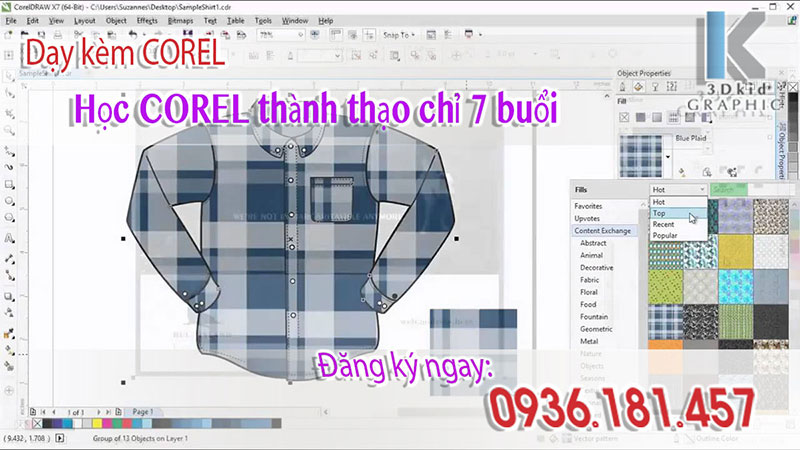Viewport: 800px width, 450px height.
Task: Open the zoom level dropdown
Action: 301,35
